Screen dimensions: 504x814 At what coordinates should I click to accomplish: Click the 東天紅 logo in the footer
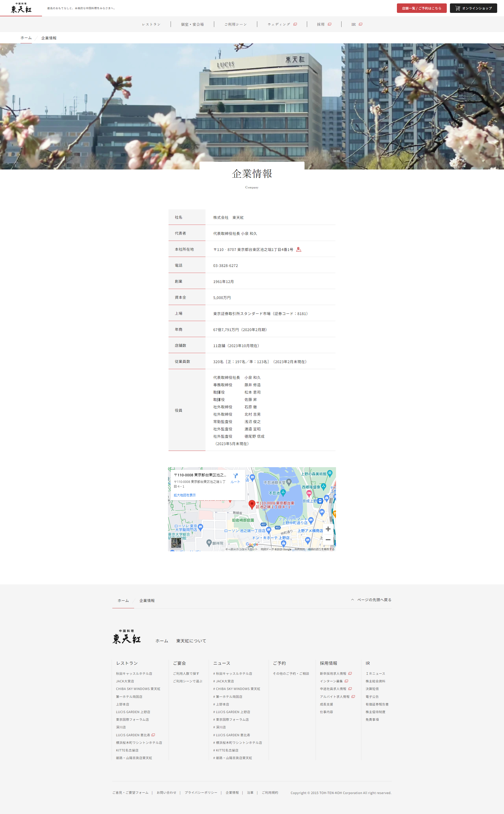point(127,637)
